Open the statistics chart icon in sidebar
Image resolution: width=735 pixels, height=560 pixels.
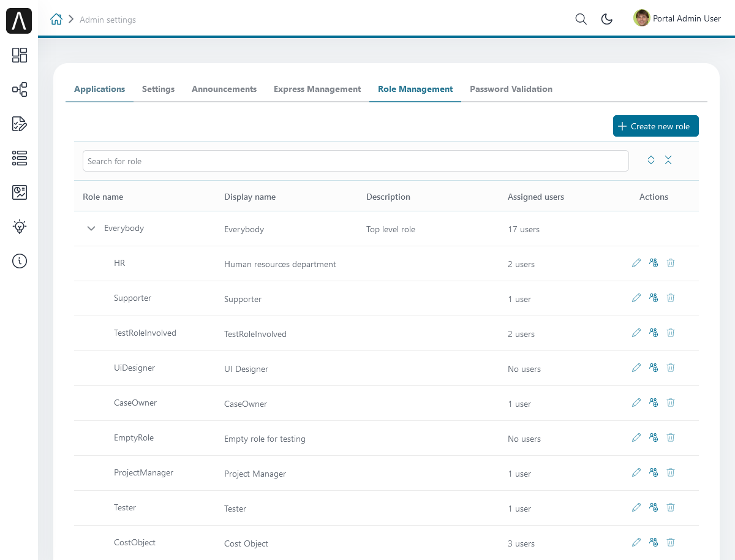[20, 192]
